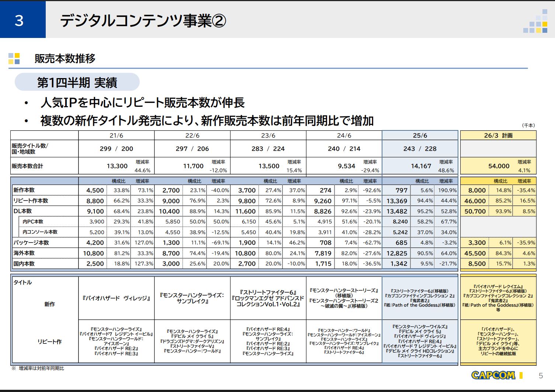Screen dimensions: 555x392
Task: Click the plan text リピートの継続拡販
Action: (498, 354)
